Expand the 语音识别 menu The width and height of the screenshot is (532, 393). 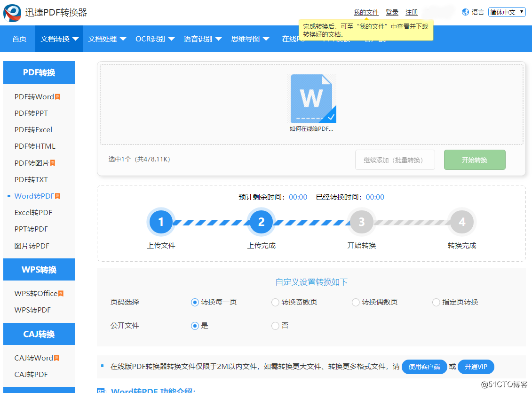[x=203, y=39]
